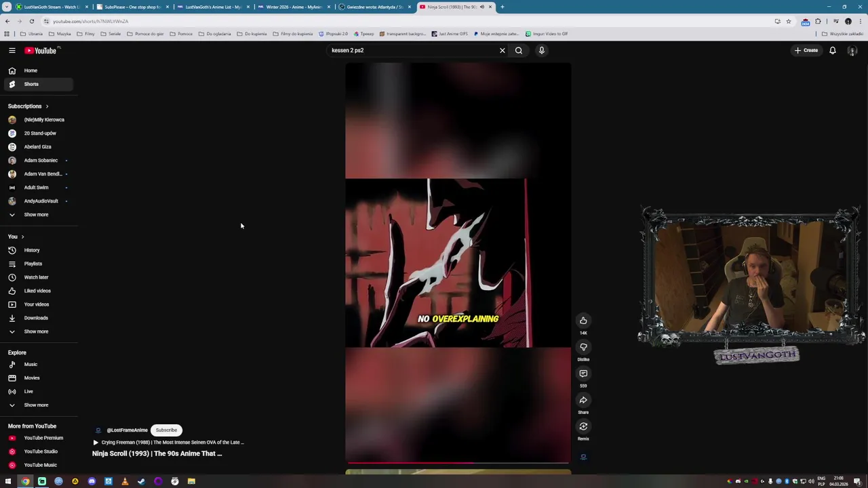Open the Adult Swim subscription
This screenshot has height=488, width=868.
pyautogui.click(x=37, y=187)
